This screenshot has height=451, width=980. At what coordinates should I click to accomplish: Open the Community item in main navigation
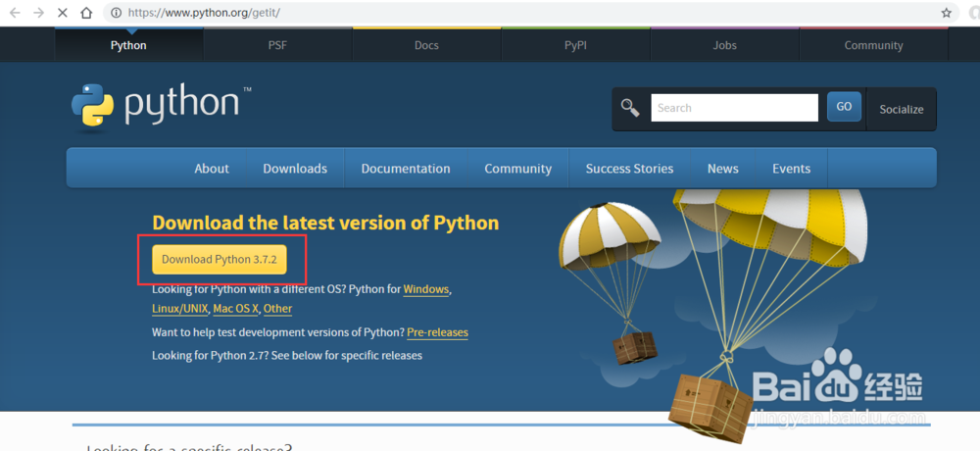click(x=518, y=169)
